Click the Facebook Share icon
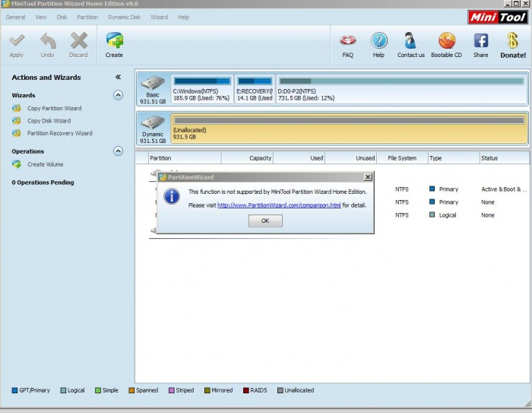 [x=481, y=40]
